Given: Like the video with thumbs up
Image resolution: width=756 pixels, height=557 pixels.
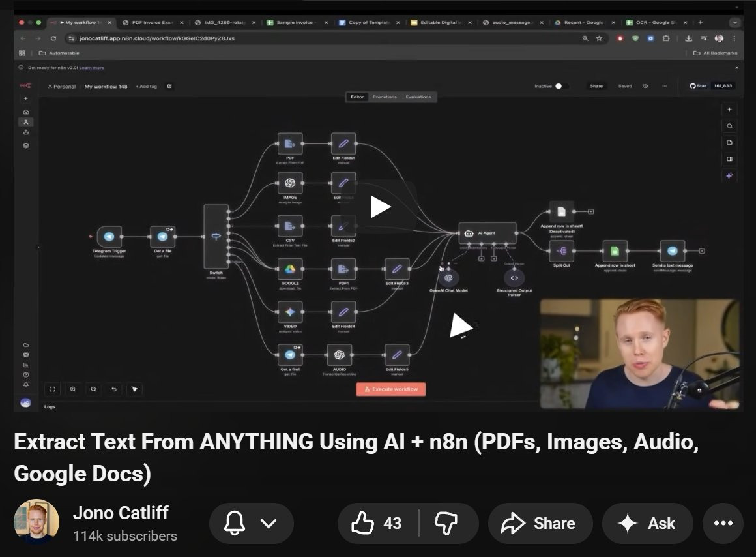Looking at the screenshot, I should [377, 523].
